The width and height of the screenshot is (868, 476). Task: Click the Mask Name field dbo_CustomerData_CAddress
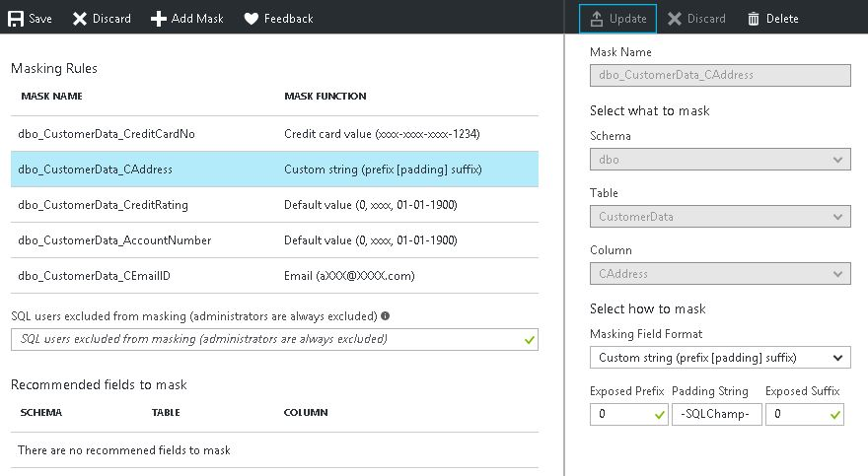pyautogui.click(x=720, y=75)
